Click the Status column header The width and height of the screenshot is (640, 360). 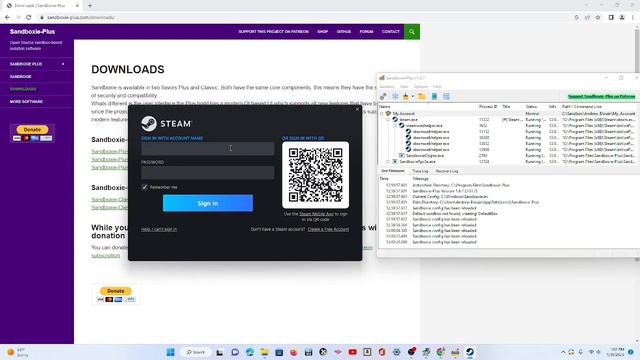(531, 107)
